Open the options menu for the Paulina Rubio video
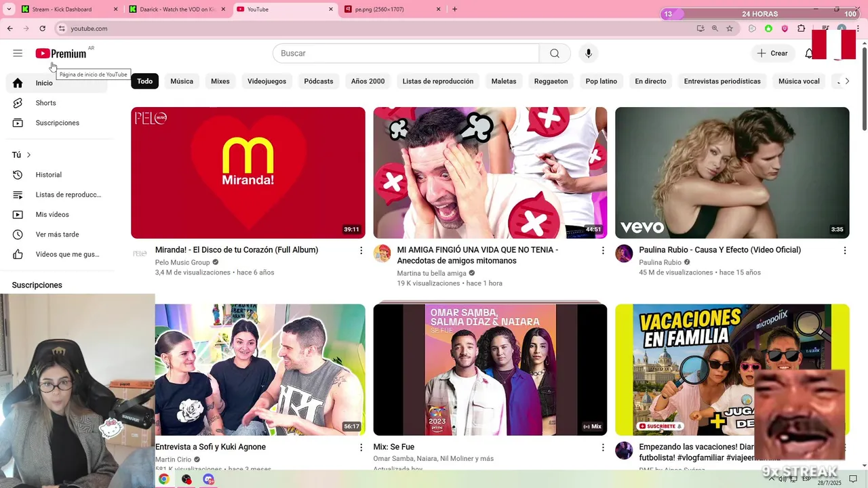868x488 pixels. (845, 251)
